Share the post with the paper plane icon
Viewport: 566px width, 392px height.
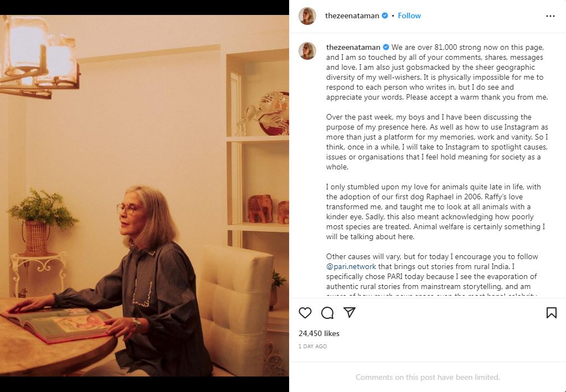pyautogui.click(x=349, y=313)
